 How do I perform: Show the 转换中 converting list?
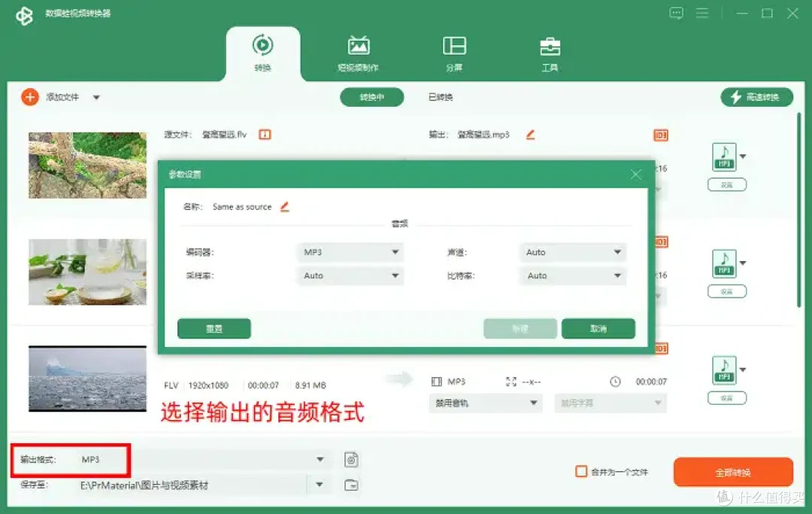point(372,97)
